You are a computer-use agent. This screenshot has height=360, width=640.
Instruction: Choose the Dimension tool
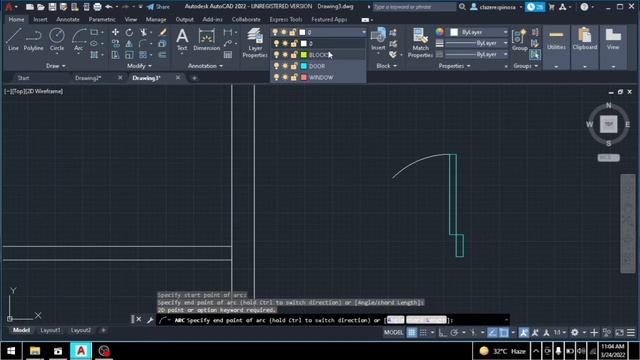pyautogui.click(x=207, y=40)
